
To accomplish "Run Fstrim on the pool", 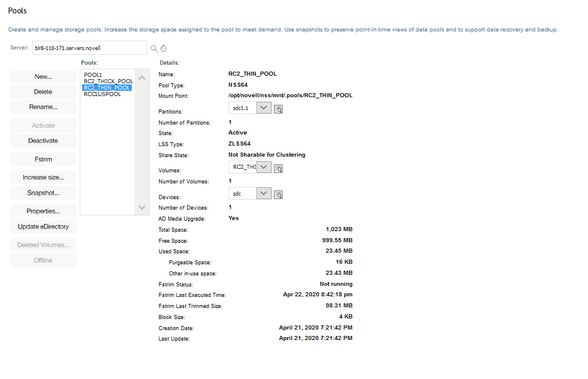I will (x=43, y=160).
